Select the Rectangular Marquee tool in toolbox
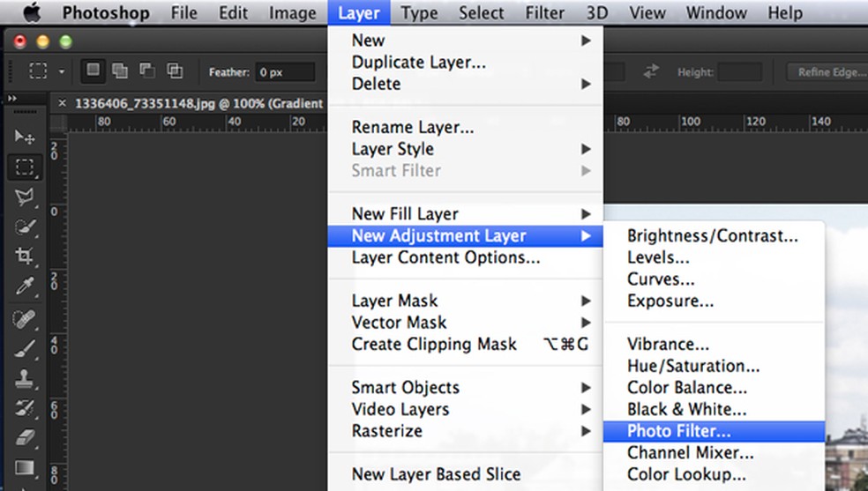This screenshot has height=491, width=868. click(x=25, y=167)
